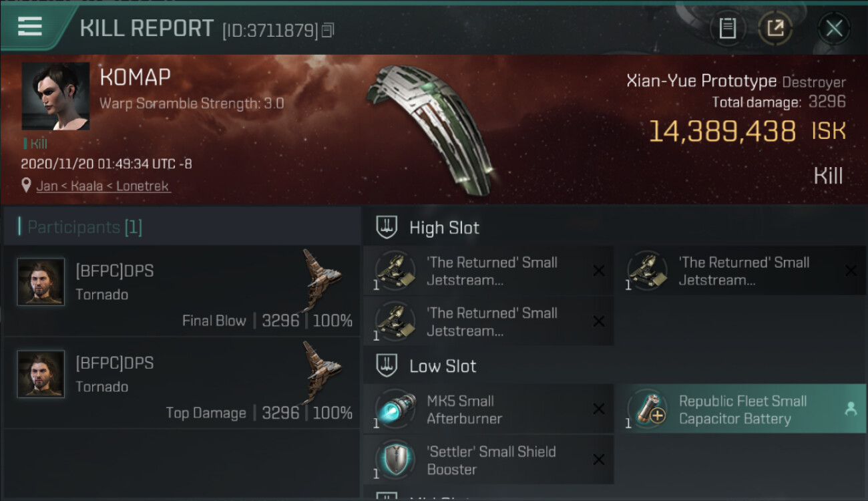Select the MK5 Small Afterburner module icon
The width and height of the screenshot is (868, 501).
[395, 409]
